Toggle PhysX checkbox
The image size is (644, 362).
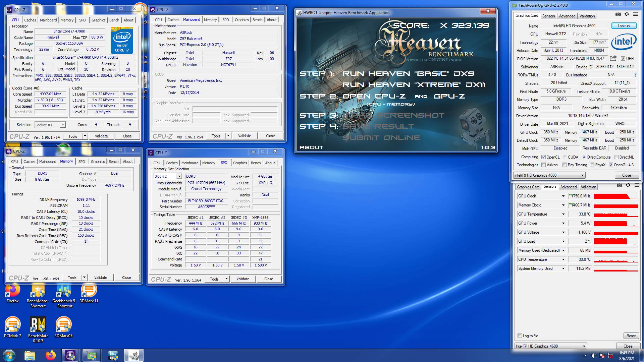[x=592, y=165]
